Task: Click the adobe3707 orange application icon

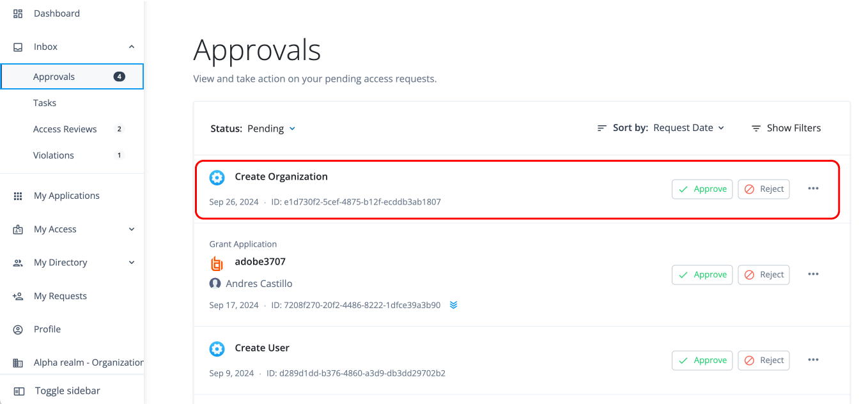Action: pyautogui.click(x=217, y=263)
